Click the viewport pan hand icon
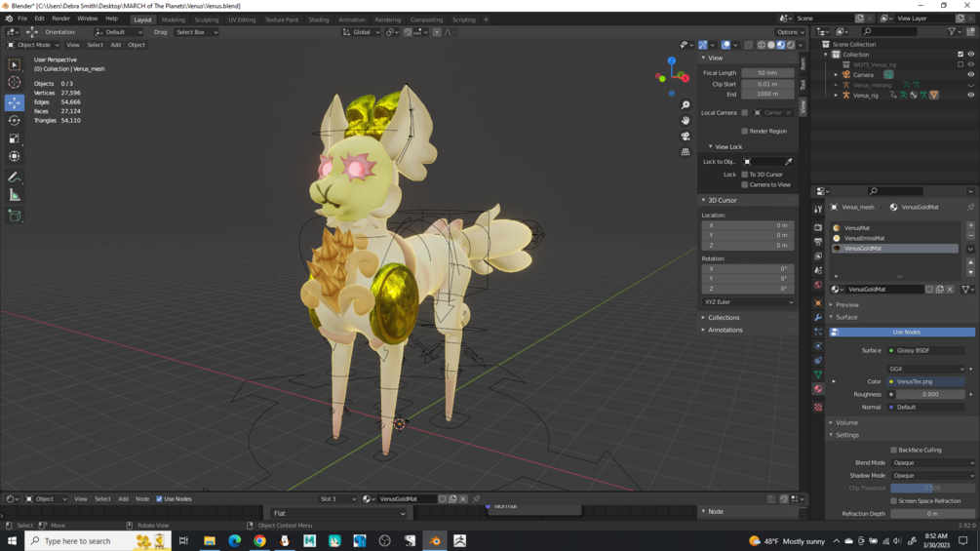Viewport: 980px width, 551px height. [x=686, y=120]
